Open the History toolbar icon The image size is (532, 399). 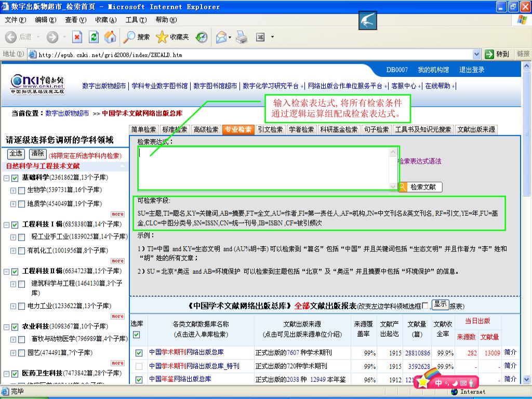click(202, 37)
